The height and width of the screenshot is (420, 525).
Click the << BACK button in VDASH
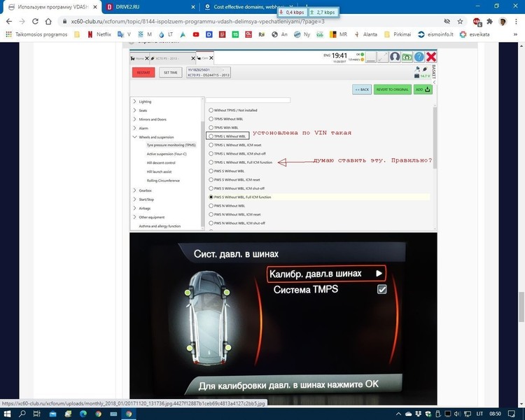362,90
